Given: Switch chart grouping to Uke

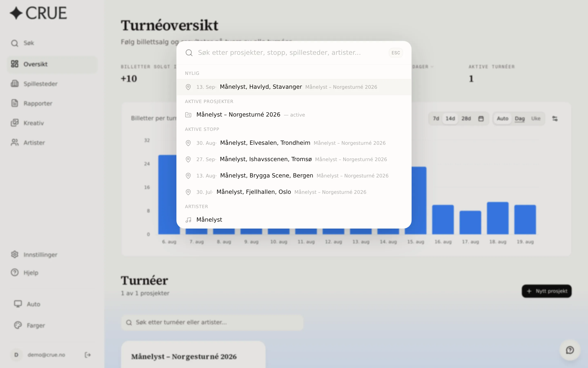Looking at the screenshot, I should point(536,119).
